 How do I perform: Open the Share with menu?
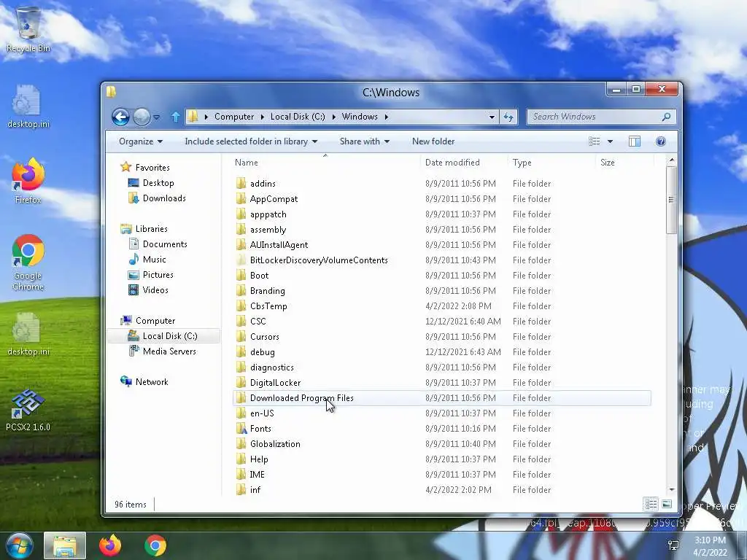point(365,141)
